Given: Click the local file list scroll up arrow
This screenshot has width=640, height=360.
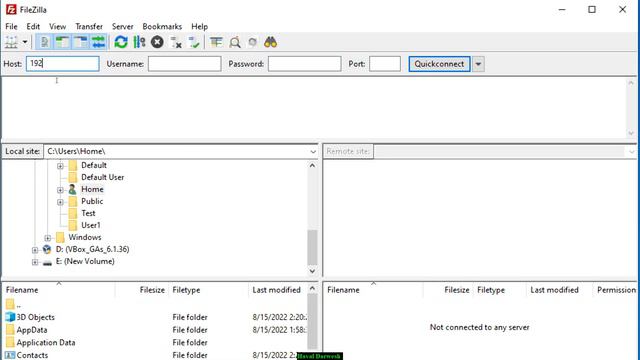Looking at the screenshot, I should click(312, 288).
